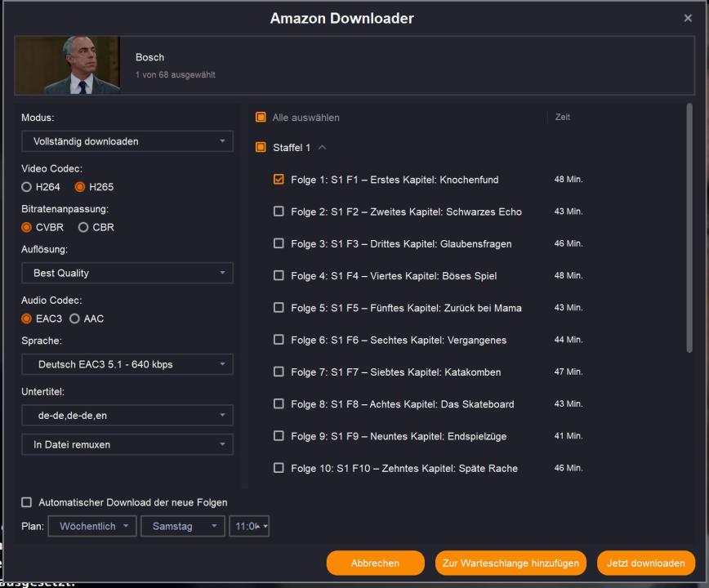Choose CBR bitrate option

click(x=83, y=227)
